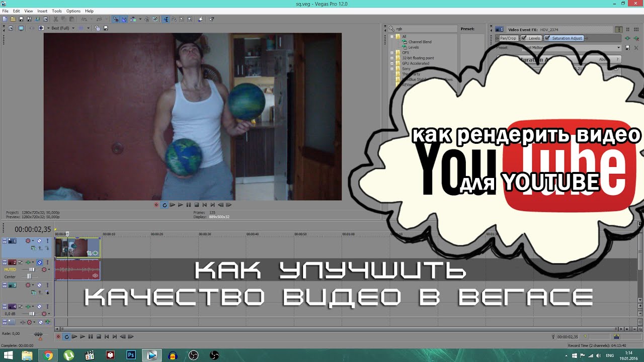This screenshot has width=644, height=362.
Task: Click Preview on External Monitor icon
Action: (21, 28)
